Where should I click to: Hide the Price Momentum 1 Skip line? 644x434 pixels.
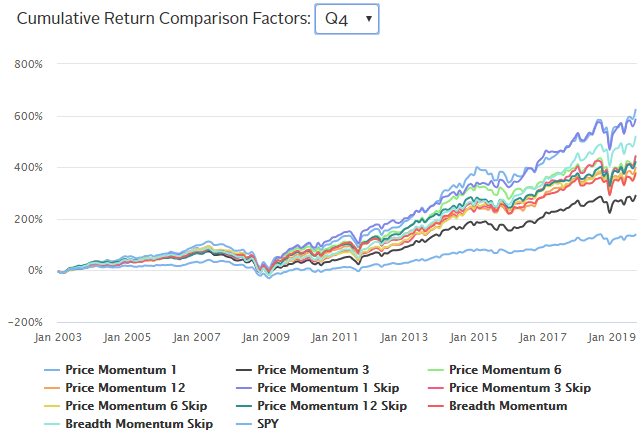(330, 388)
